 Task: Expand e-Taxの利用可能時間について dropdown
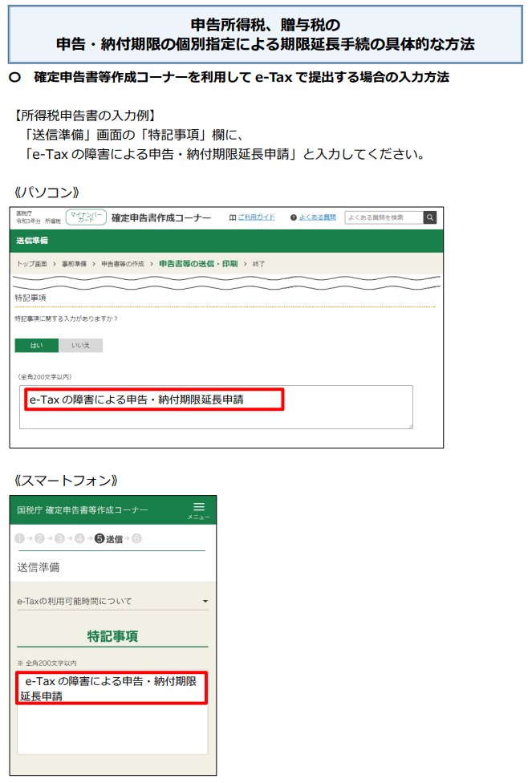112,601
